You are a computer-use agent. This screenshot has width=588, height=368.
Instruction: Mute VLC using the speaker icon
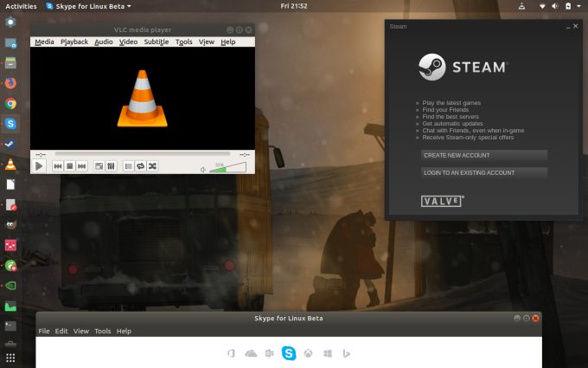(203, 169)
